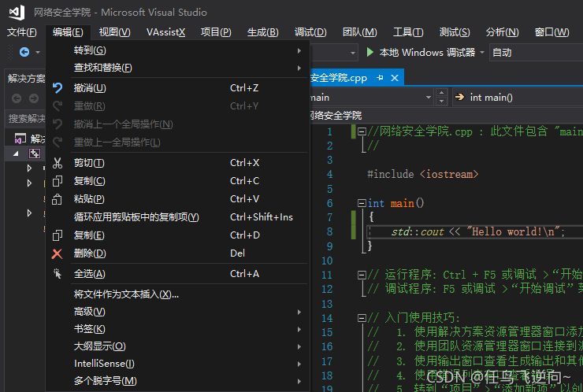Collapse the comment block on line 1
This screenshot has width=583, height=392.
(362, 131)
